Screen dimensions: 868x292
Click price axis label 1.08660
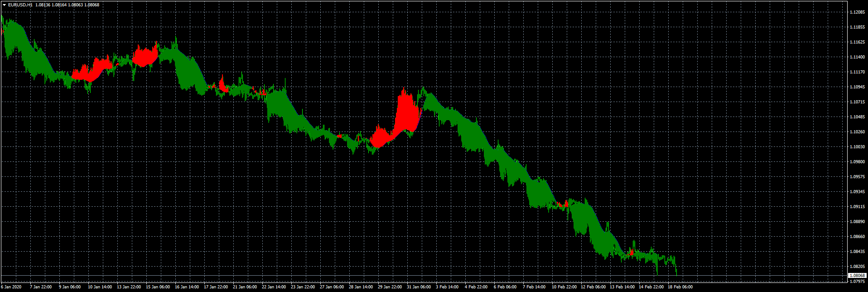coord(858,237)
